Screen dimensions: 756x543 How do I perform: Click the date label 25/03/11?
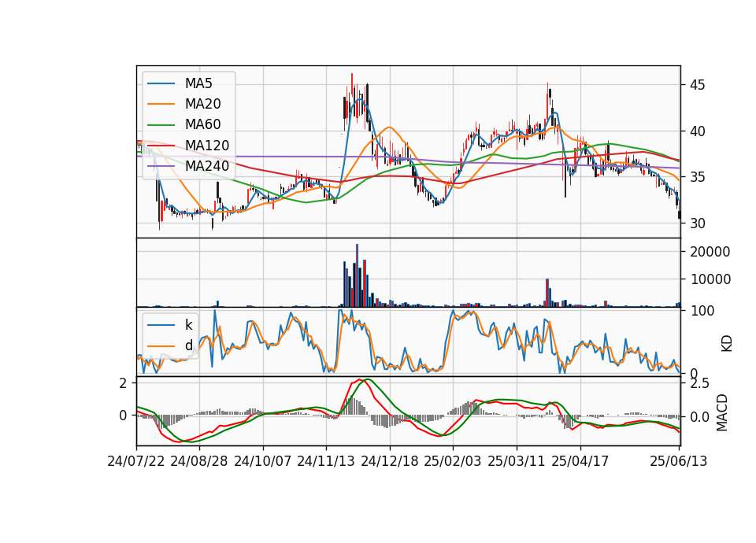pos(517,461)
